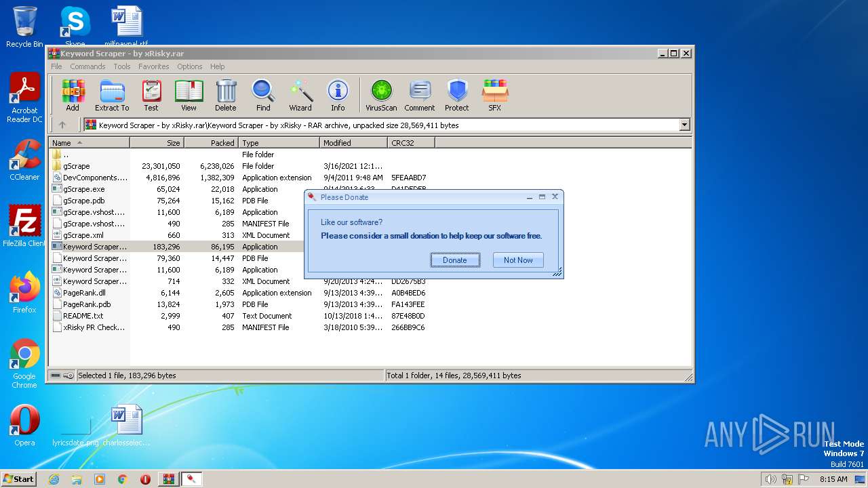Sort by the Type column header

click(x=279, y=143)
